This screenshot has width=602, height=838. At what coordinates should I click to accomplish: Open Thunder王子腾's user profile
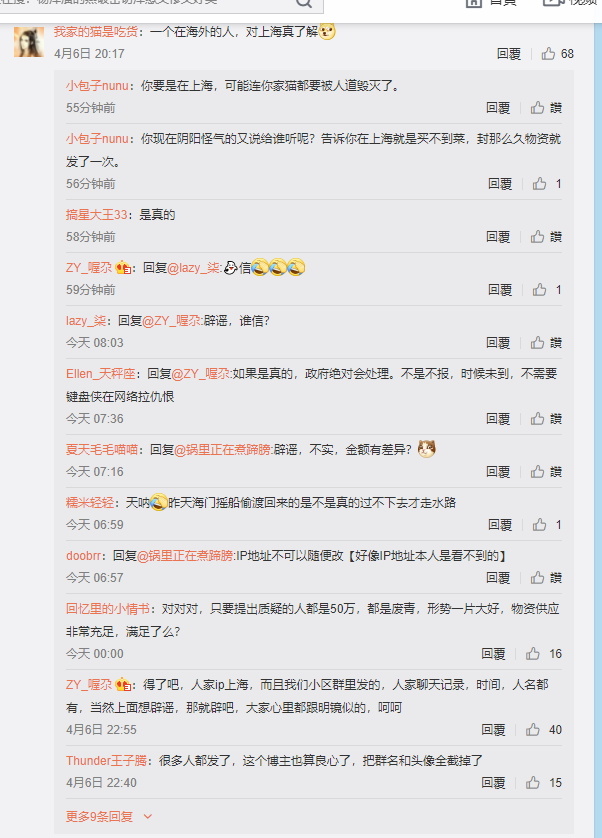[106, 761]
